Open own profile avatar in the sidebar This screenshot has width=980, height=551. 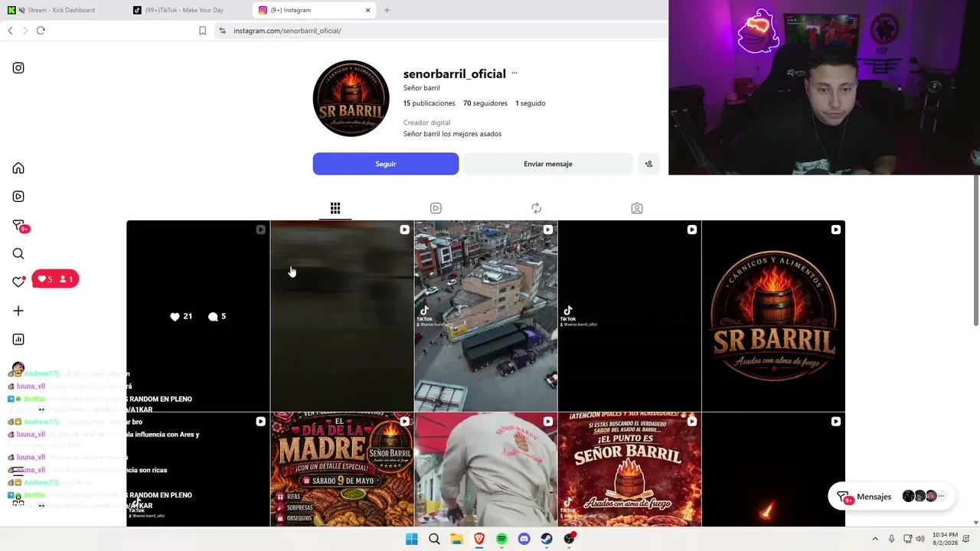[18, 369]
